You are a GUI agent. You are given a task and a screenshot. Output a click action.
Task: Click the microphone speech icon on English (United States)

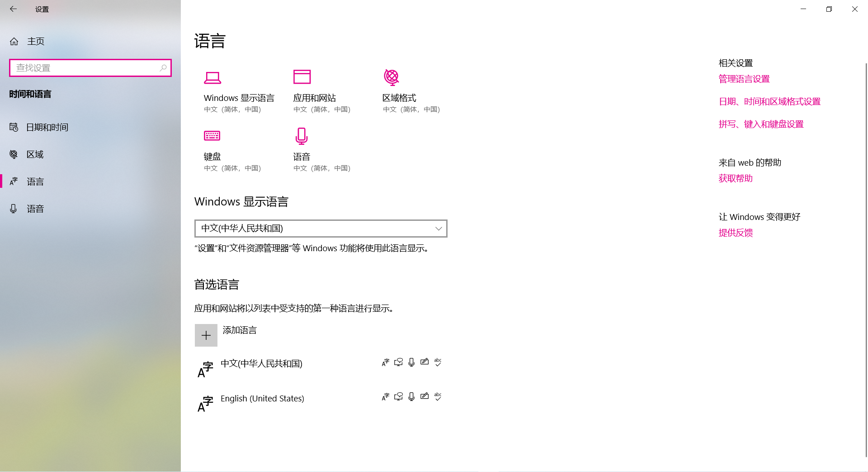(x=411, y=396)
